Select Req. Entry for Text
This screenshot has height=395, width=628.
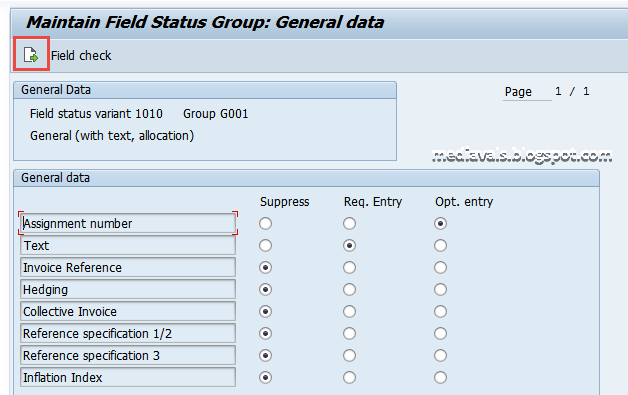coord(349,246)
